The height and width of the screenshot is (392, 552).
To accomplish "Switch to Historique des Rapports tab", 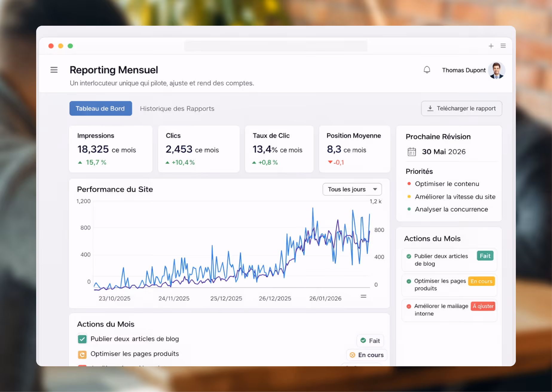I will click(x=177, y=109).
